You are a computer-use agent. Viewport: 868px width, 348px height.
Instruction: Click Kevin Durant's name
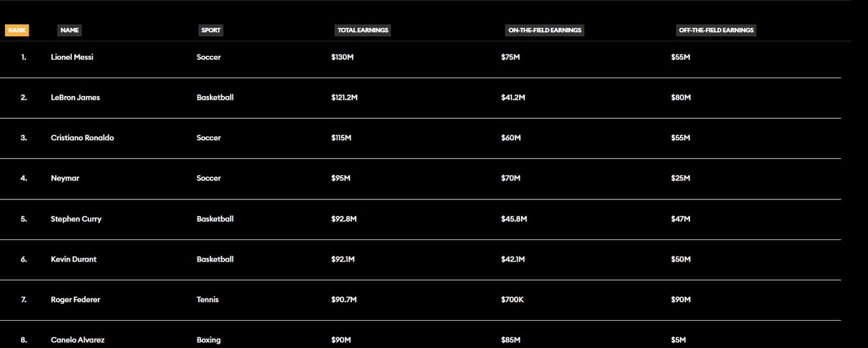pyautogui.click(x=74, y=259)
